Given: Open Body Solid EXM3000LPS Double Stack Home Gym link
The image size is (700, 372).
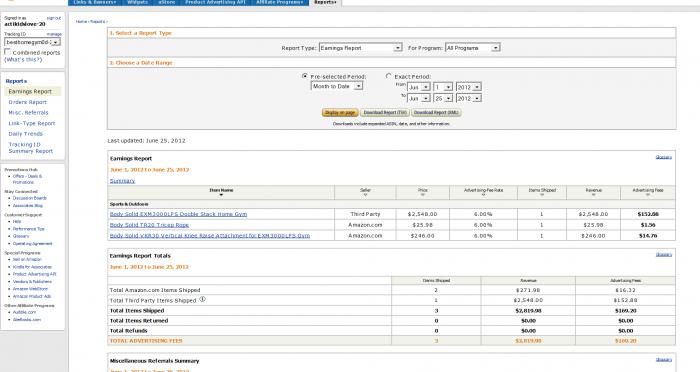Looking at the screenshot, I should [x=178, y=214].
